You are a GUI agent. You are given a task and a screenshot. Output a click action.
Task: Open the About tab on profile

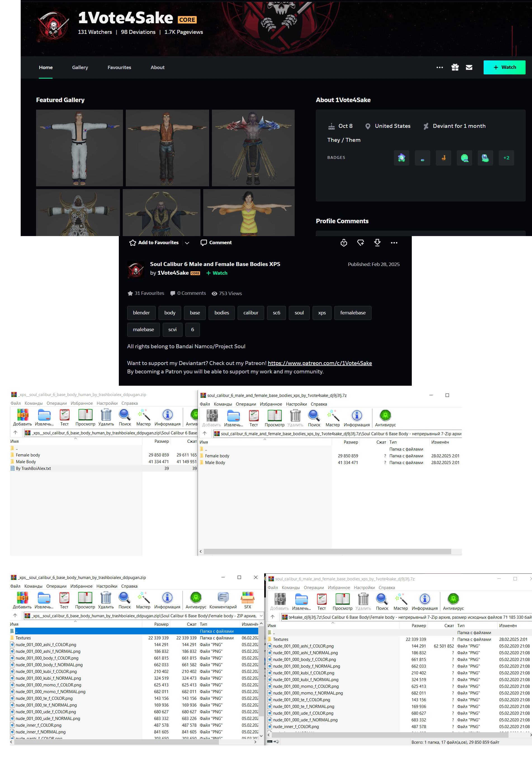(157, 67)
